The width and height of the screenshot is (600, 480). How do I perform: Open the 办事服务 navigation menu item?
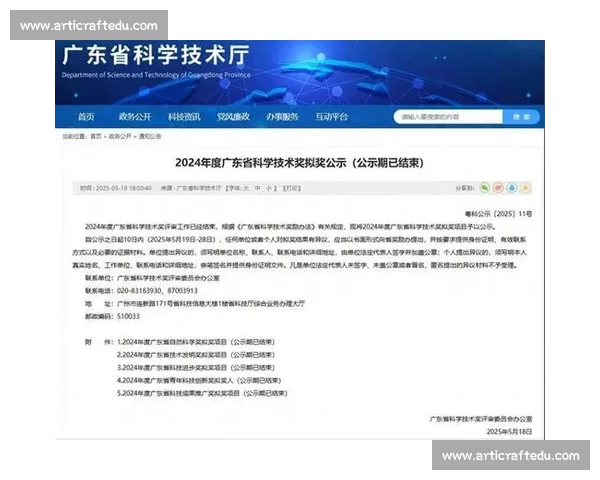(282, 117)
